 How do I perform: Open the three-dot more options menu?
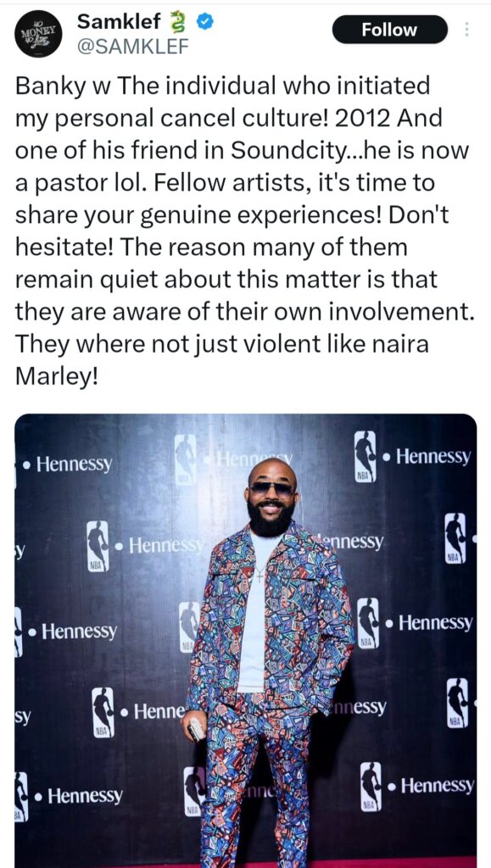coord(467,30)
